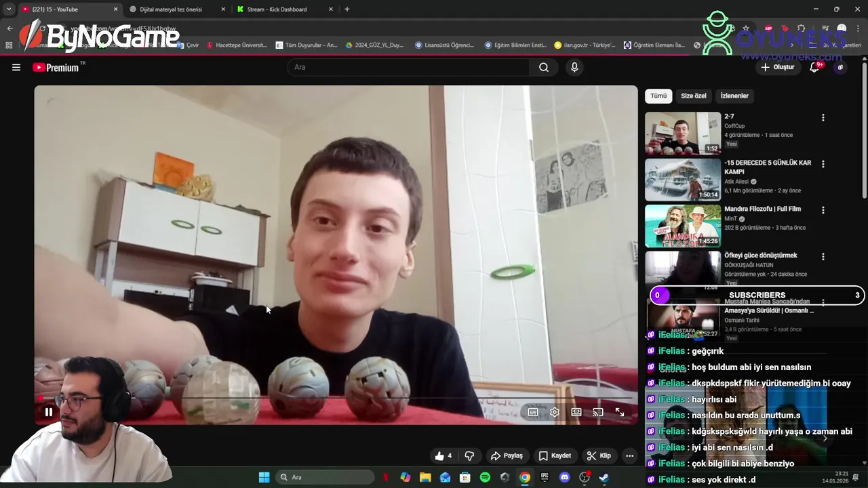This screenshot has height=488, width=868.
Task: Toggle theater mode on the player
Action: point(576,412)
